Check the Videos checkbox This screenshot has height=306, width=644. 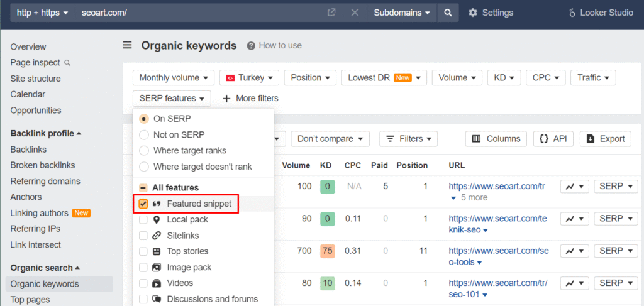click(143, 283)
